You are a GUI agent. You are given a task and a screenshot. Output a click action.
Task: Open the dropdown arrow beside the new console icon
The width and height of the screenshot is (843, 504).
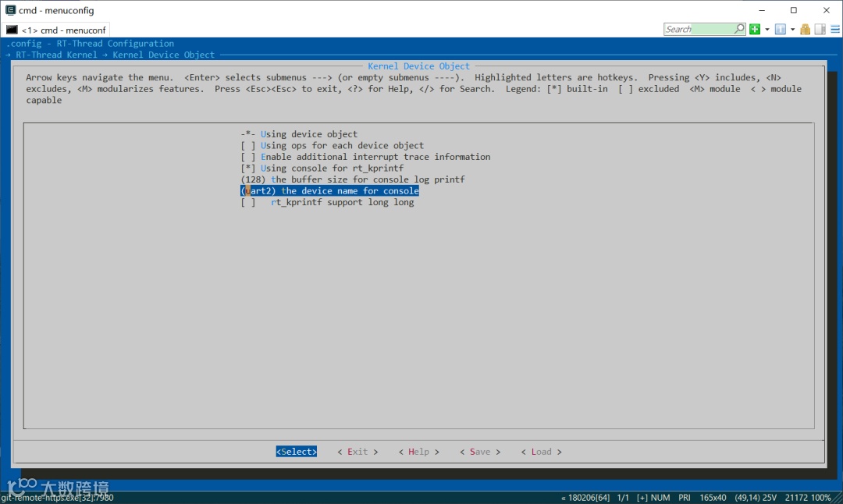pos(767,30)
